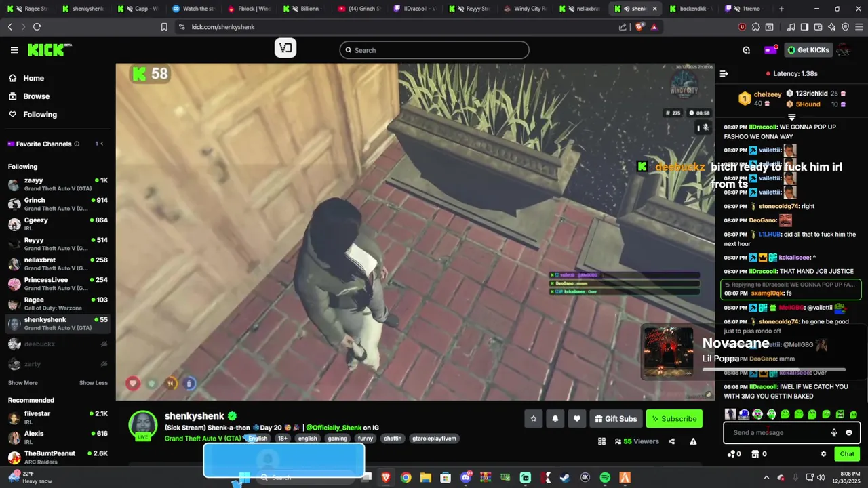The height and width of the screenshot is (488, 868).
Task: Open the user profile avatar in the header
Action: [844, 49]
